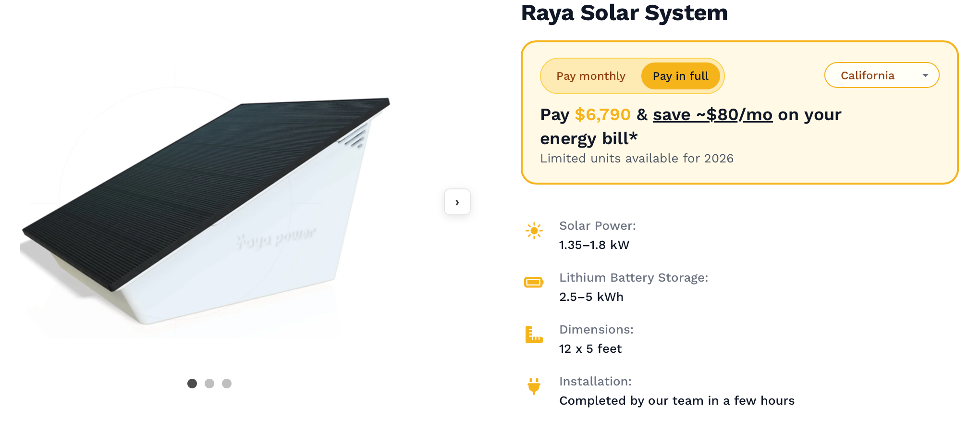The width and height of the screenshot is (980, 422).
Task: Open the save ~$80/mo link
Action: (x=712, y=115)
